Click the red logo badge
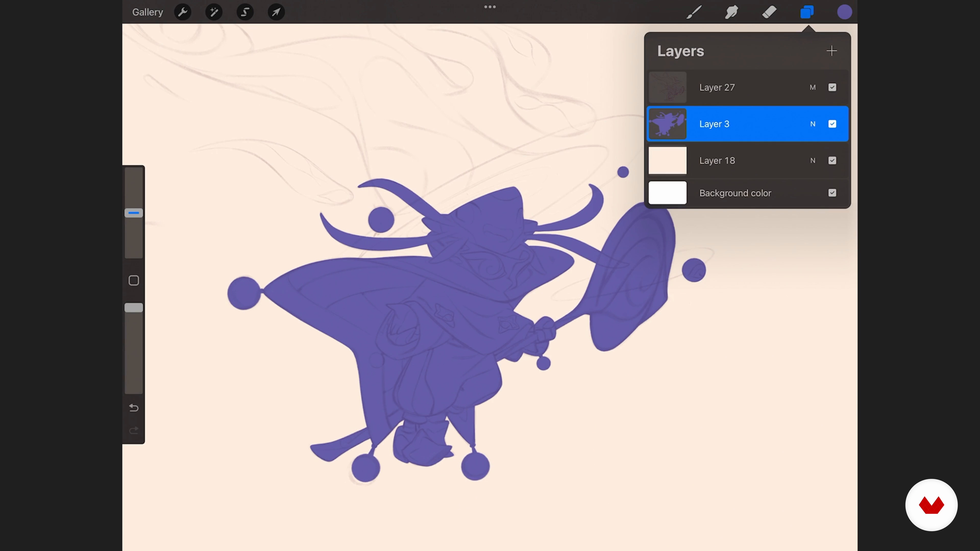Viewport: 980px width, 551px height. pyautogui.click(x=931, y=505)
